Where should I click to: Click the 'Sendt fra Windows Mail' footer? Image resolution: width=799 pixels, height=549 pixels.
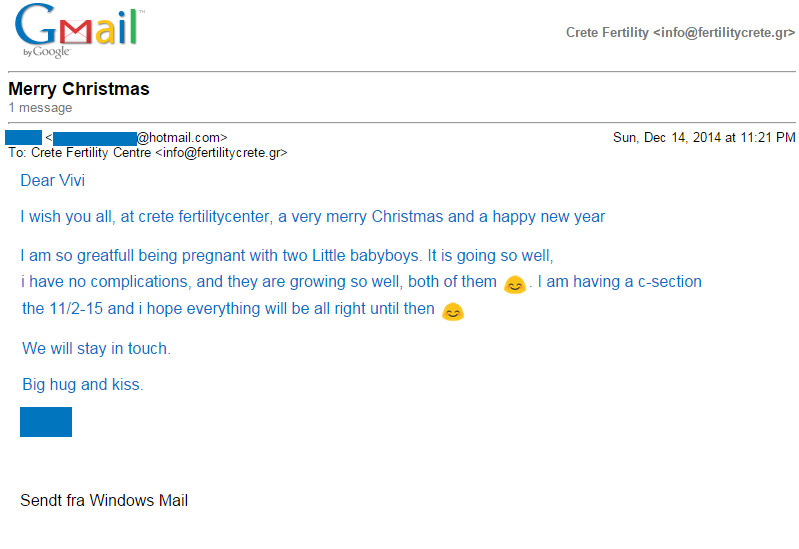click(104, 501)
